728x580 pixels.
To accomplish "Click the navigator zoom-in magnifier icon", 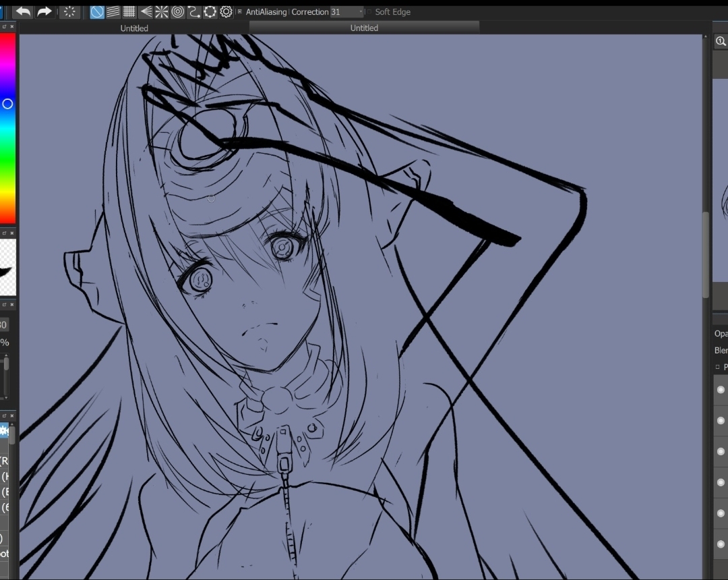I will click(720, 41).
